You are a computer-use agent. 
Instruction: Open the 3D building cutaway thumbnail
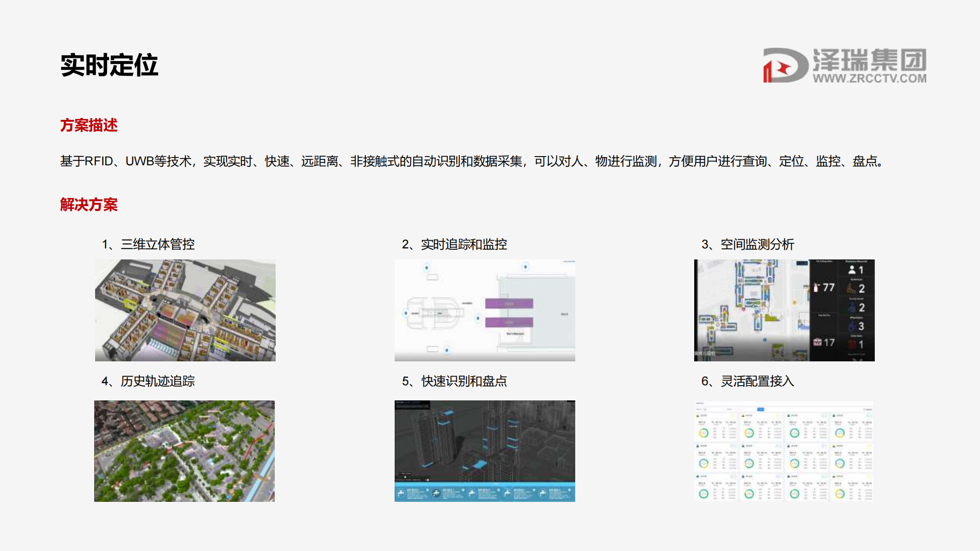coord(185,310)
